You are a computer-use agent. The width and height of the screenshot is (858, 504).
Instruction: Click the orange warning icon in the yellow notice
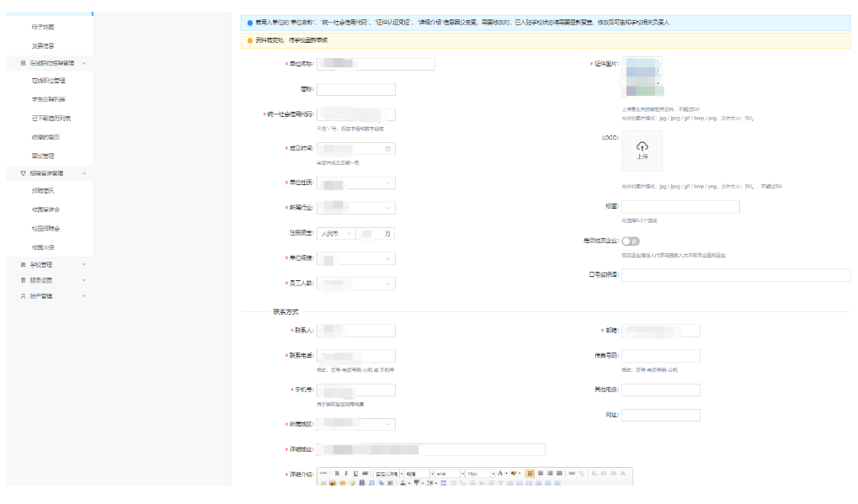coord(250,40)
